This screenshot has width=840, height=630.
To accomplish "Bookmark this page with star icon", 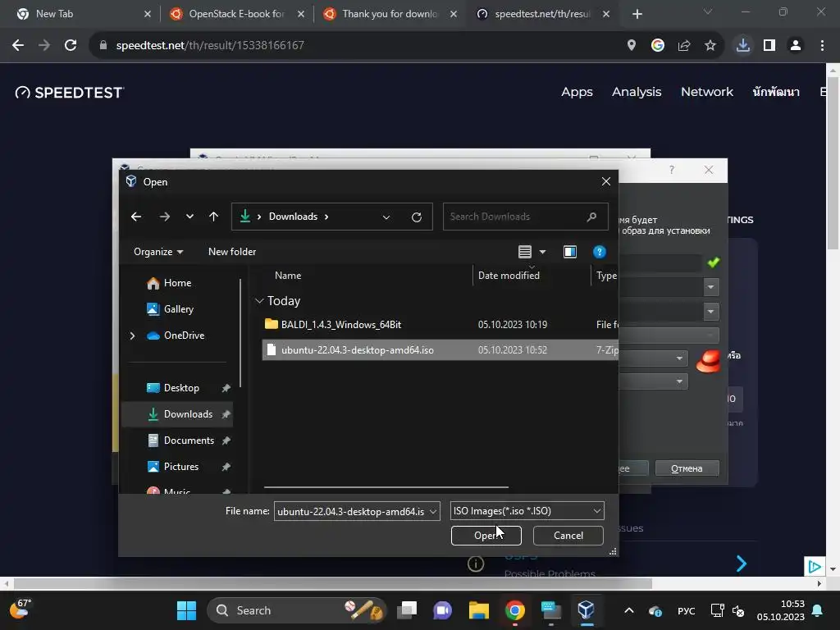I will click(x=710, y=46).
